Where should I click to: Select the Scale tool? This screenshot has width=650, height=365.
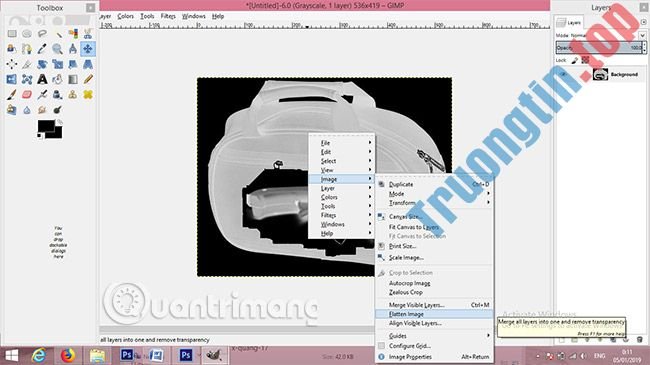(x=58, y=64)
